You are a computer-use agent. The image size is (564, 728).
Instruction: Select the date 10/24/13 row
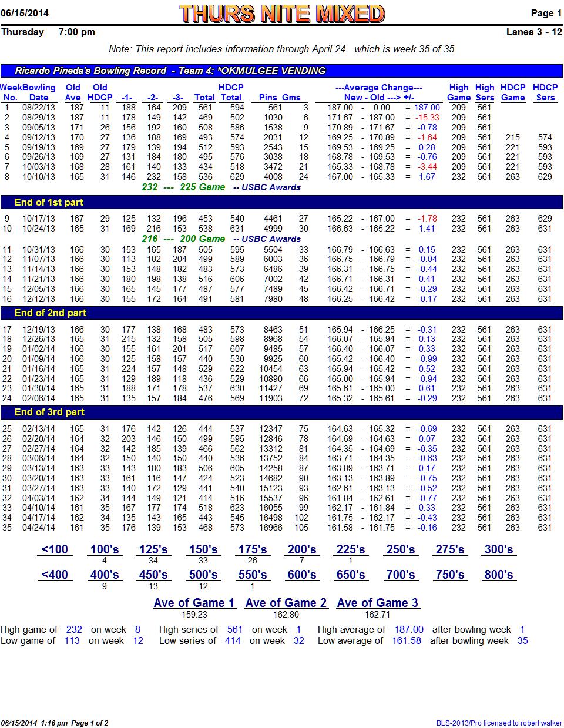pyautogui.click(x=39, y=229)
